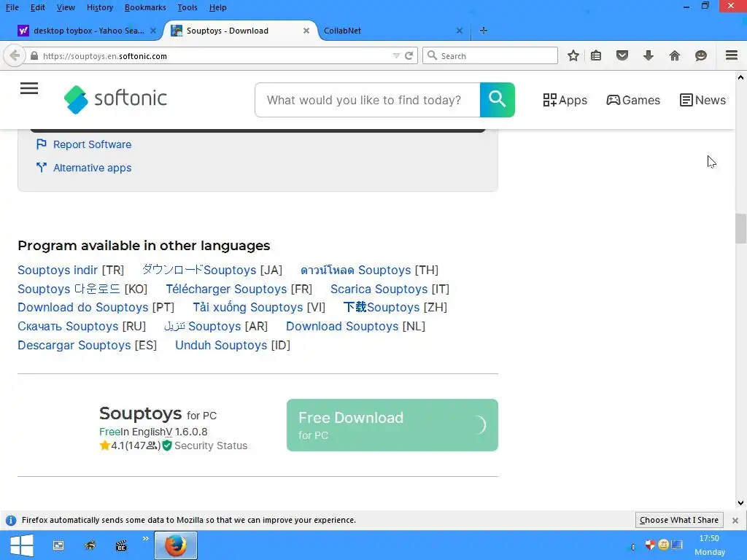This screenshot has width=747, height=560.
Task: Click the Free Download for PC button
Action: [392, 425]
